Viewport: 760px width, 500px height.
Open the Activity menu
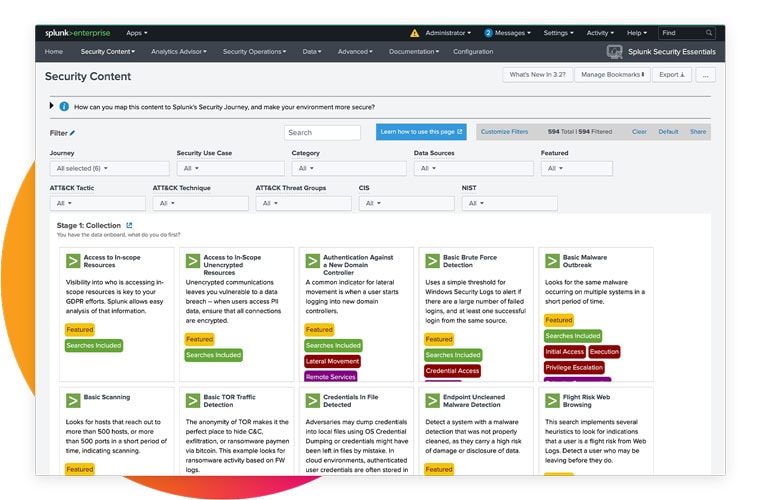[x=600, y=33]
